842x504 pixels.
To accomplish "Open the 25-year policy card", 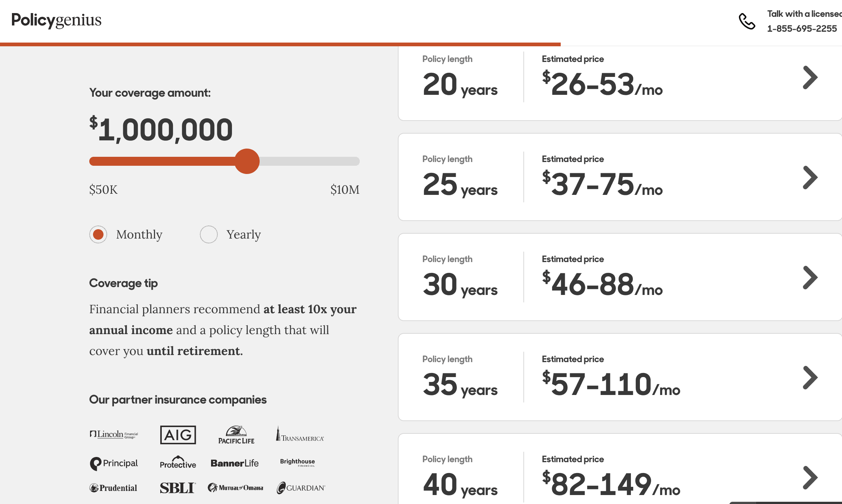I will [x=810, y=178].
